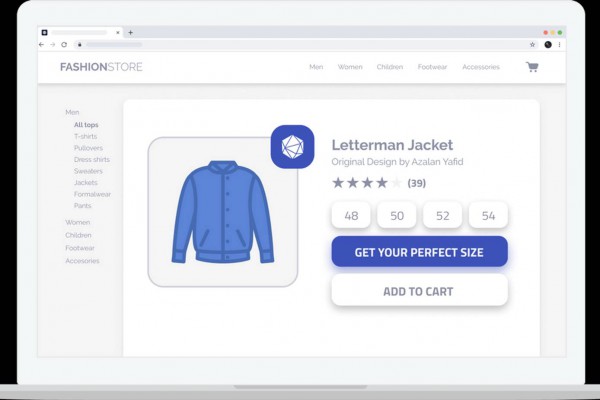Open a new browser tab
This screenshot has height=400, width=600.
coord(130,32)
